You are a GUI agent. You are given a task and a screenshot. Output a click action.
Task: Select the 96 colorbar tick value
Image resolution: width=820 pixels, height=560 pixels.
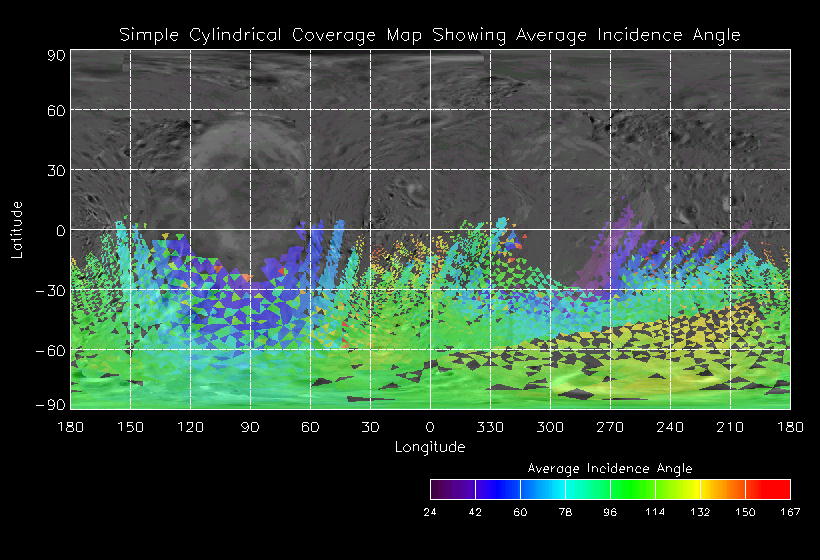point(610,512)
